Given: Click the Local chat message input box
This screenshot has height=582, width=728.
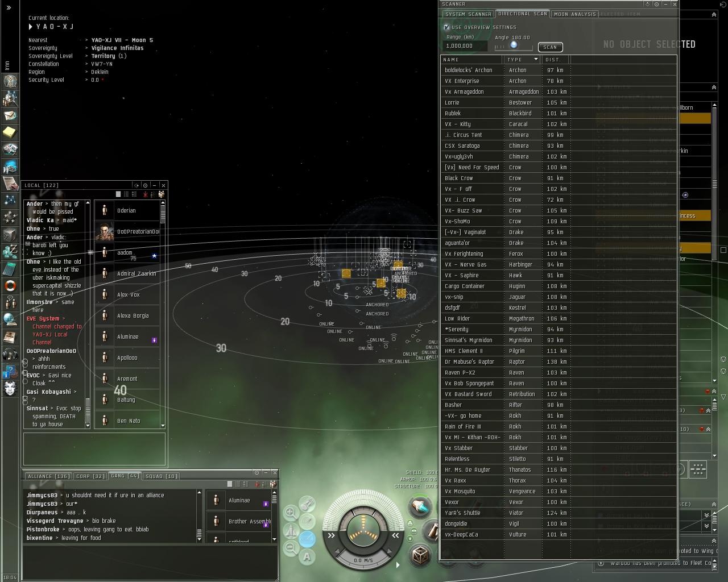Looking at the screenshot, I should pyautogui.click(x=94, y=449).
